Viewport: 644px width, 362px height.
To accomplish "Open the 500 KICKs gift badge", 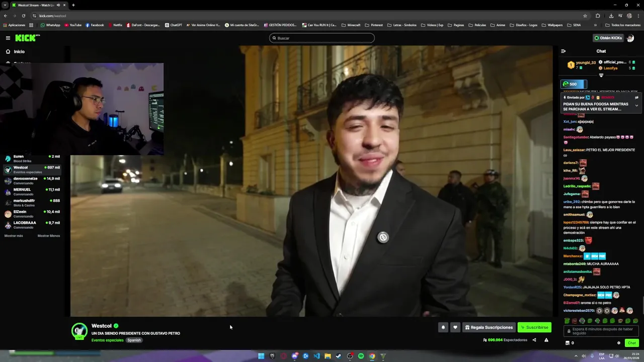I will [x=574, y=84].
